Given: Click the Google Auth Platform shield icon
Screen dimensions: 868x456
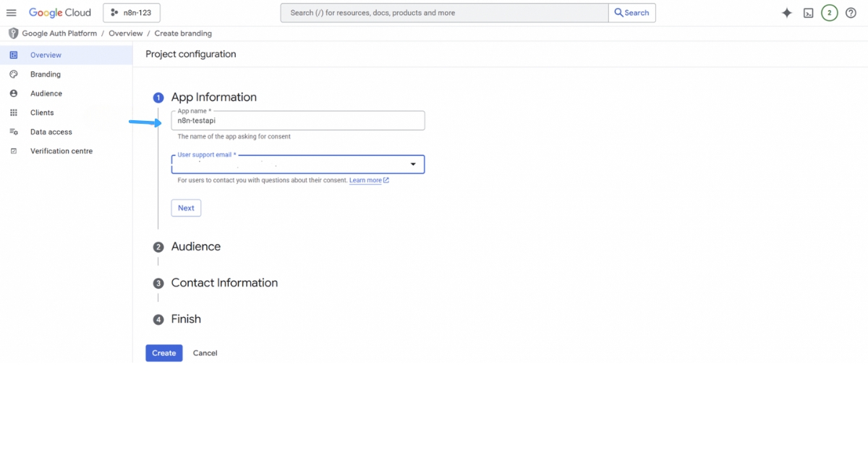Looking at the screenshot, I should tap(12, 33).
